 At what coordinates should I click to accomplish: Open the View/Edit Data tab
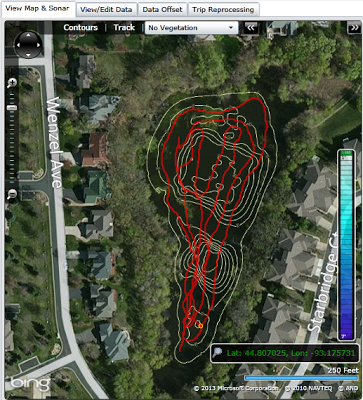coord(106,10)
